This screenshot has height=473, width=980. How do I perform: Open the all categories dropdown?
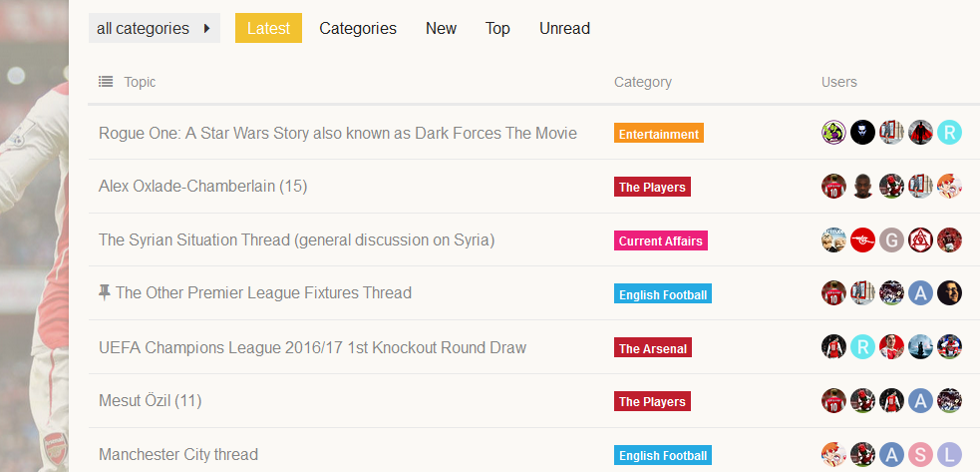pos(154,28)
